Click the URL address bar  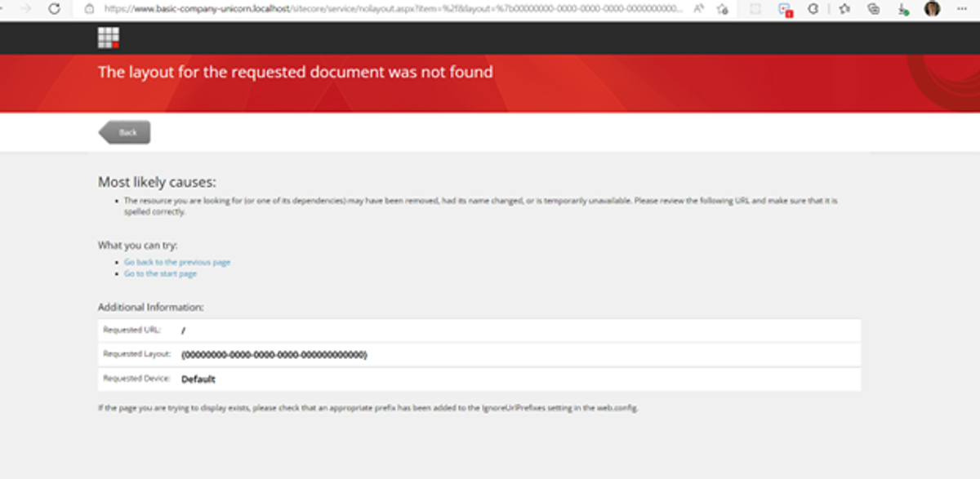tap(392, 9)
